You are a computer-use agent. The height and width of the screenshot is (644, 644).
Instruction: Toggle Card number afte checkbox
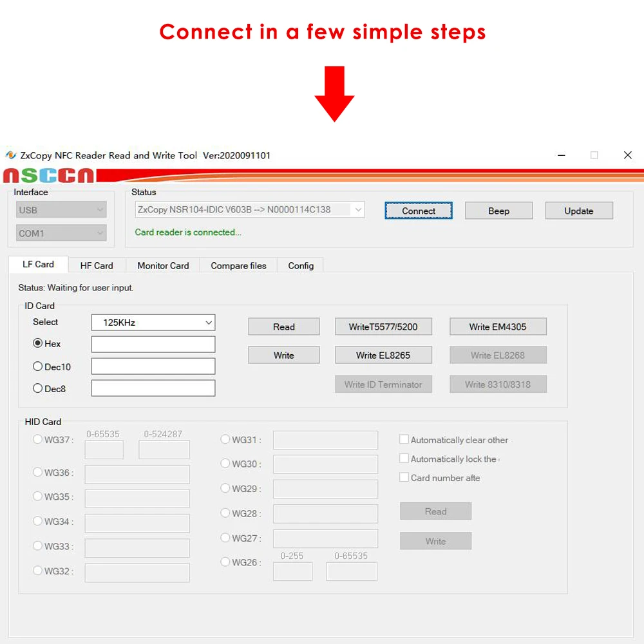404,477
